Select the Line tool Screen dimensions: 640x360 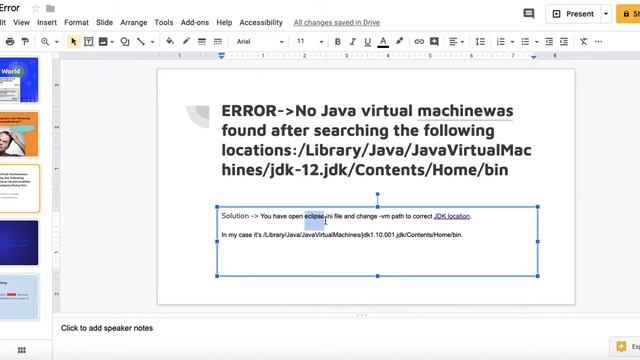(x=141, y=42)
